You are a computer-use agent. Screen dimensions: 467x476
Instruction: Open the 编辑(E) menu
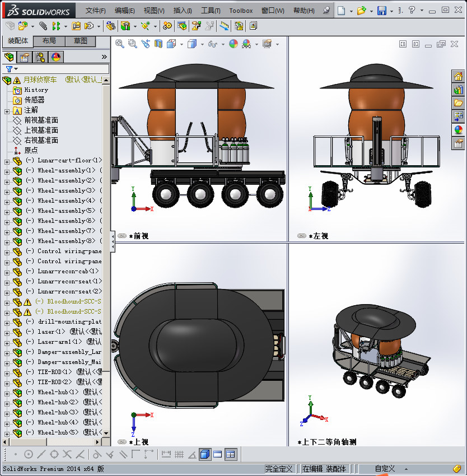coord(124,11)
